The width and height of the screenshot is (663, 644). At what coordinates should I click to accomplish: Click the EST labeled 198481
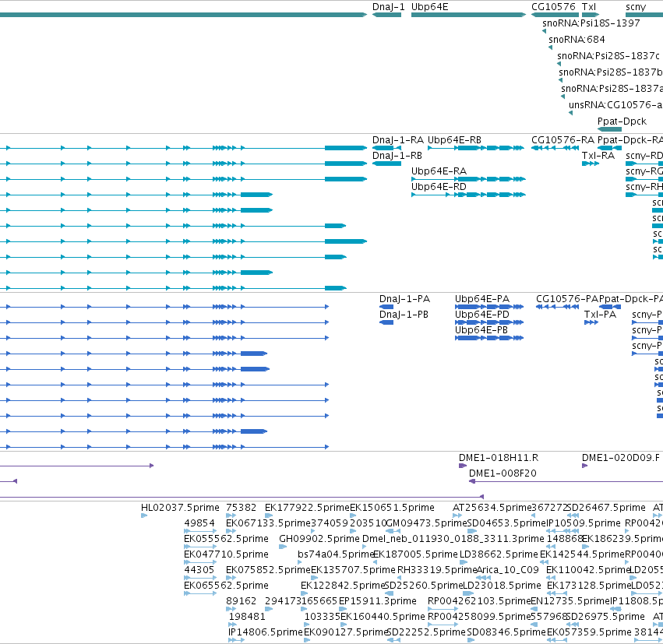247,617
